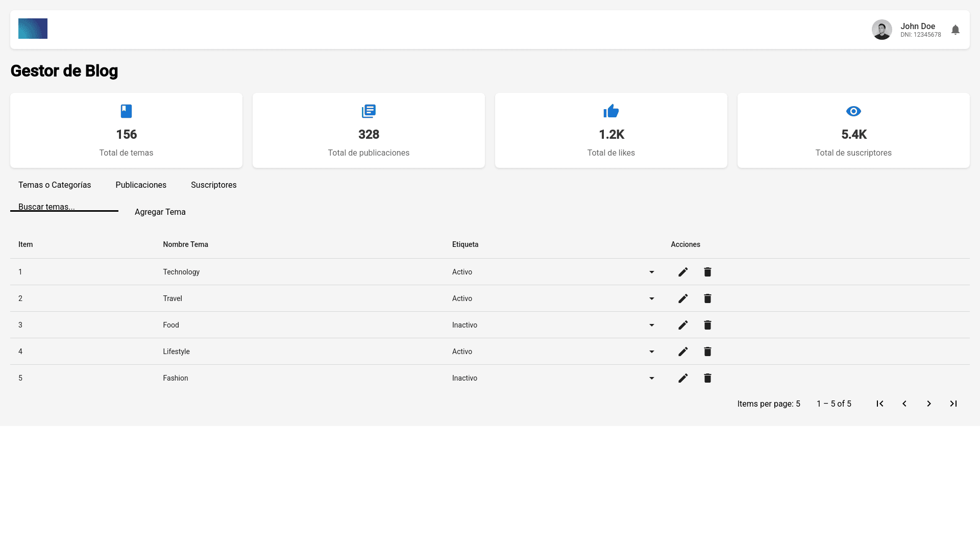The width and height of the screenshot is (980, 551).
Task: Click the Buscar temas search field
Action: click(64, 207)
